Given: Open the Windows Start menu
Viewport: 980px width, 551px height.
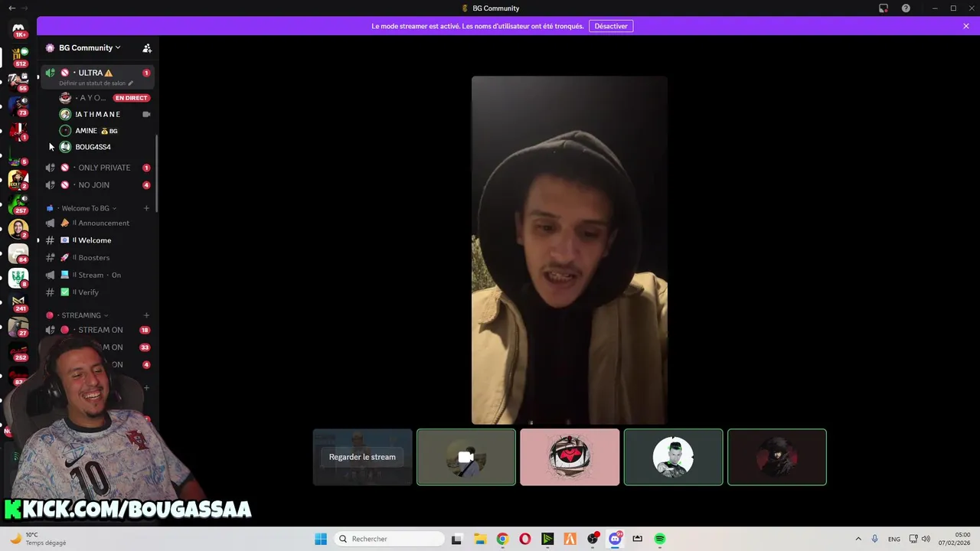Looking at the screenshot, I should click(321, 539).
